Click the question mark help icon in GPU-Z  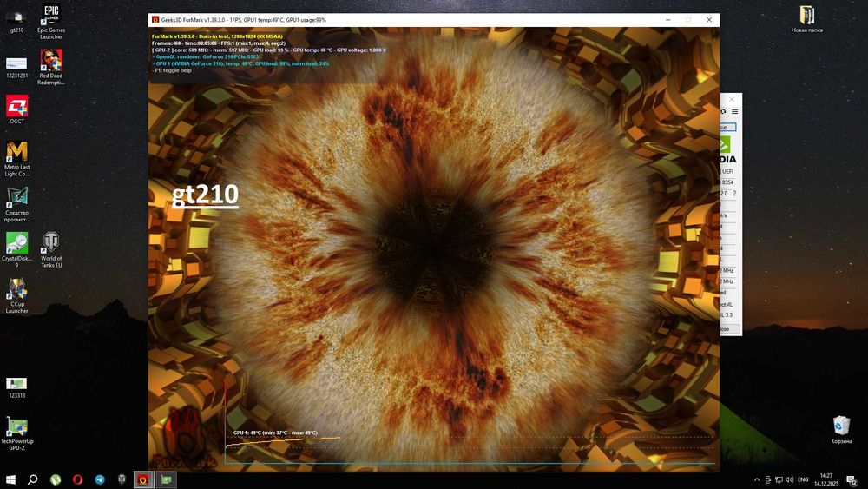click(x=734, y=194)
